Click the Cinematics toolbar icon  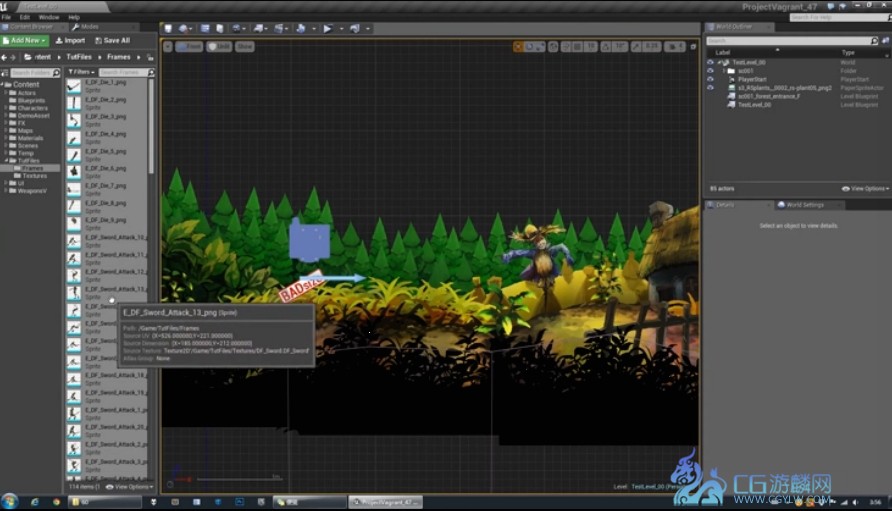[279, 28]
